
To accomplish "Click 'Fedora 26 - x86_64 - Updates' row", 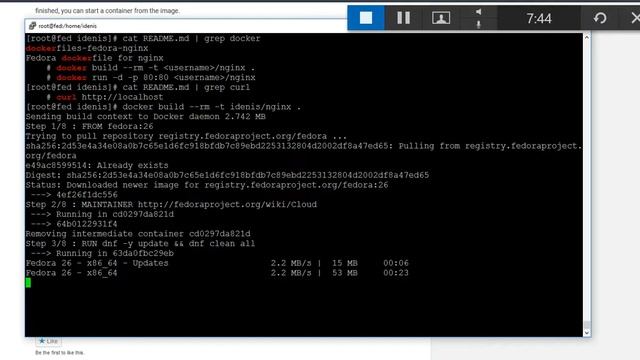I will pyautogui.click(x=217, y=263).
